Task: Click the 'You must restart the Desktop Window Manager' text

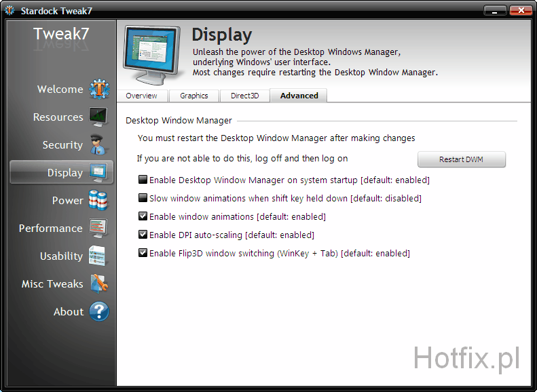Action: tap(276, 138)
